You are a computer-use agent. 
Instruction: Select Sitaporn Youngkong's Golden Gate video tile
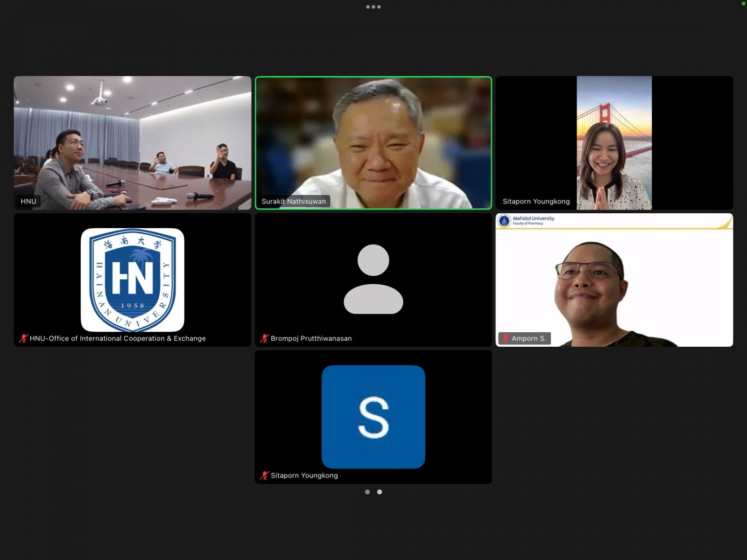(x=614, y=143)
